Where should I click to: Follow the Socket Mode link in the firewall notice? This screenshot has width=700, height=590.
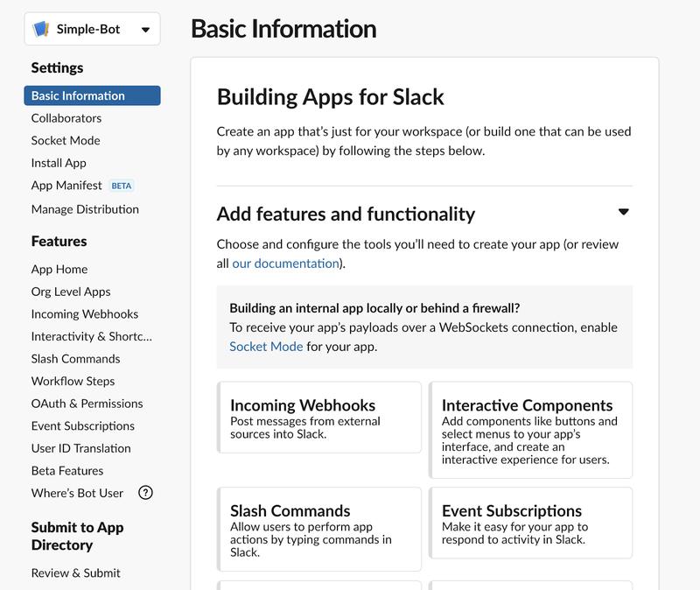tap(266, 346)
